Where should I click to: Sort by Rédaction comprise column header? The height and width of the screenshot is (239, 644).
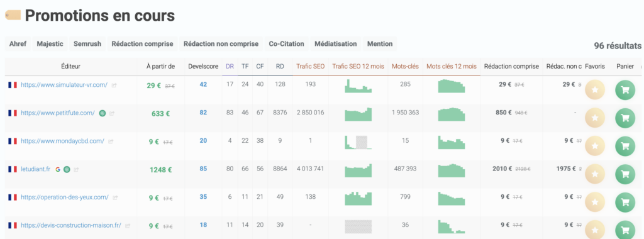click(x=511, y=67)
